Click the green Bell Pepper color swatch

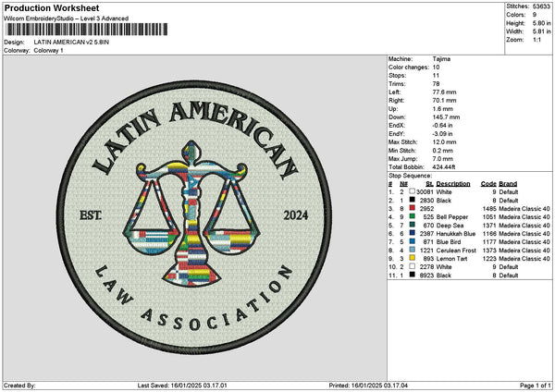click(x=412, y=216)
